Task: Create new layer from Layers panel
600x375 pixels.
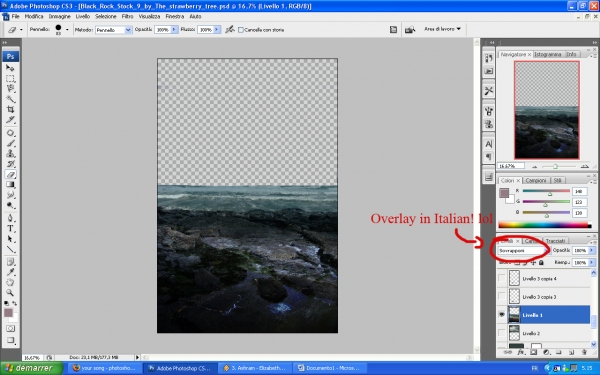Action: [x=571, y=352]
